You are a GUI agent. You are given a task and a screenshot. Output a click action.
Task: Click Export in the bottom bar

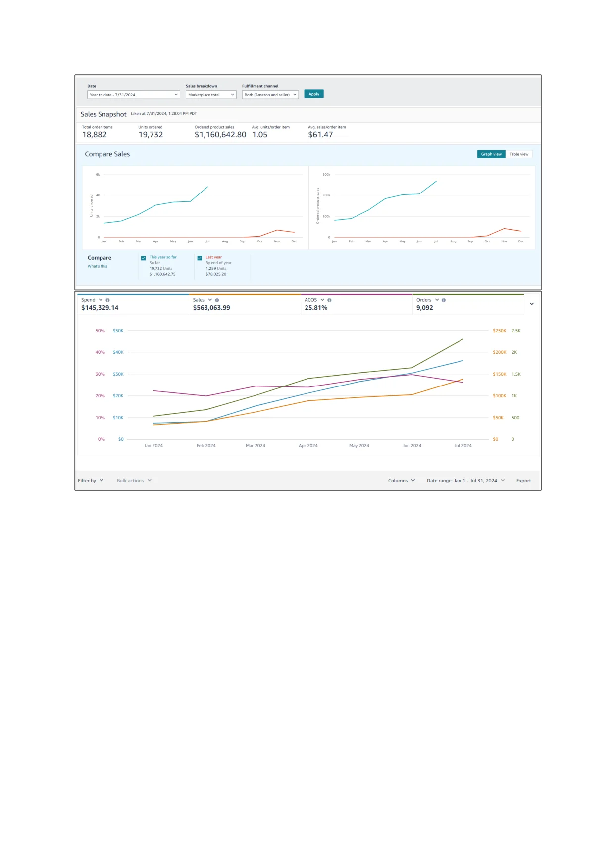tap(523, 481)
